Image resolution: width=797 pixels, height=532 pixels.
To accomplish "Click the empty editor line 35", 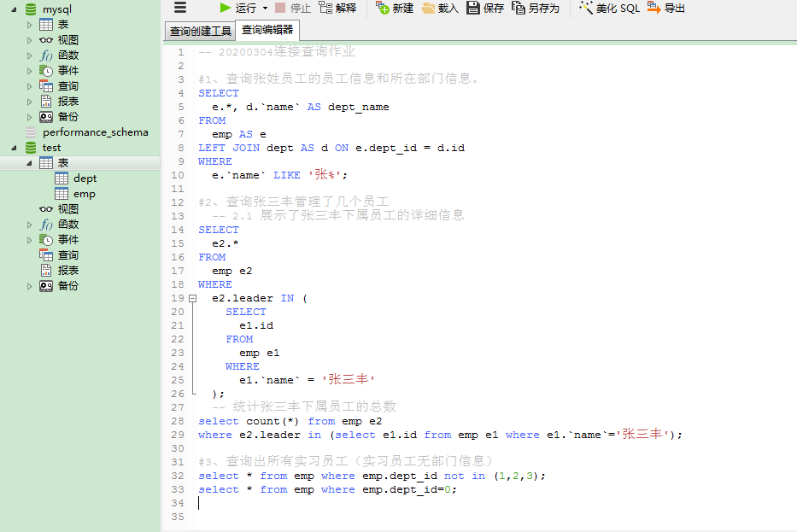I will (427, 517).
